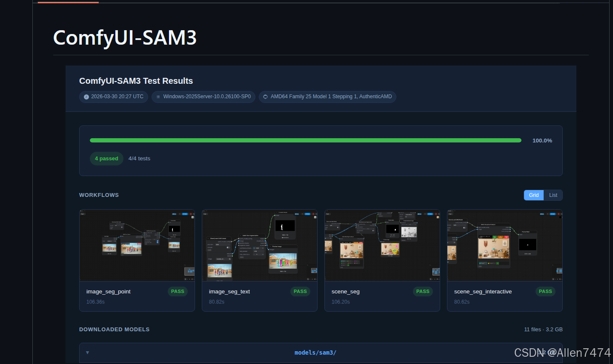Click the 2026-03-30 20:27 UTC timestamp chip
This screenshot has height=364, width=613.
coord(114,97)
